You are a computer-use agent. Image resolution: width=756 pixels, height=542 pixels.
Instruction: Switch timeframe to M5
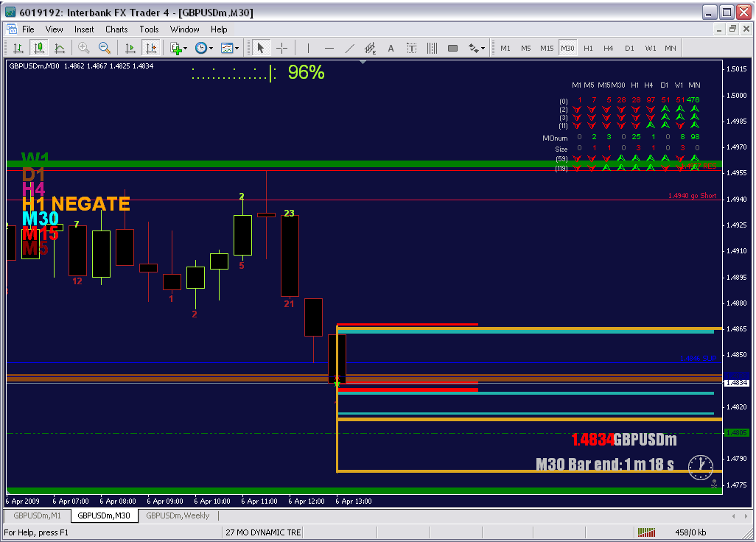(526, 48)
